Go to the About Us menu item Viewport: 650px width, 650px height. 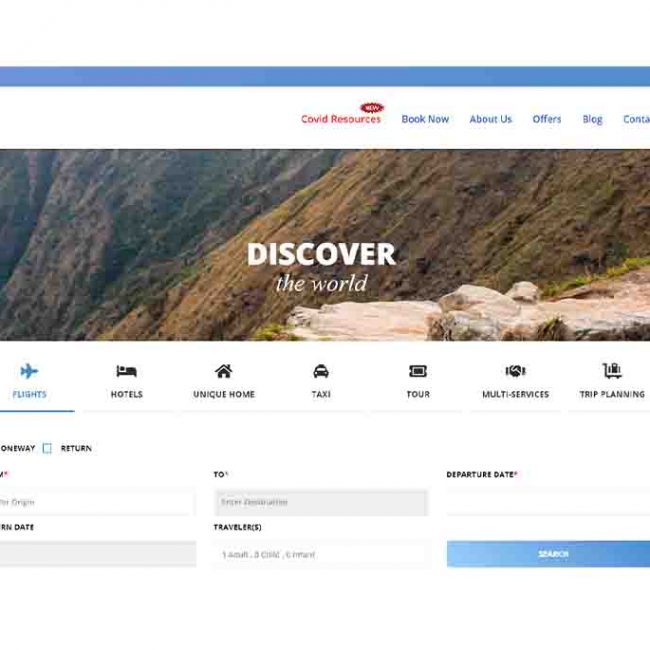pyautogui.click(x=490, y=119)
